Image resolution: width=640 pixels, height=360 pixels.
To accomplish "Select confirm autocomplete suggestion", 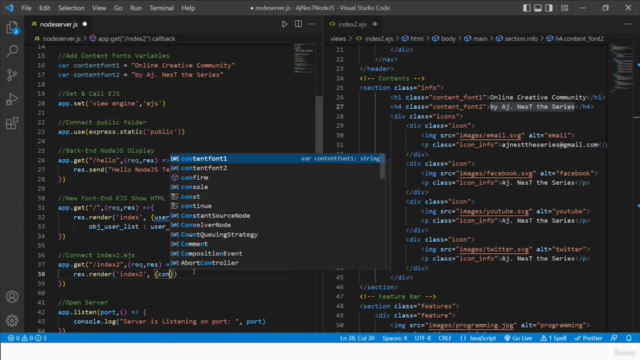I will point(276,178).
